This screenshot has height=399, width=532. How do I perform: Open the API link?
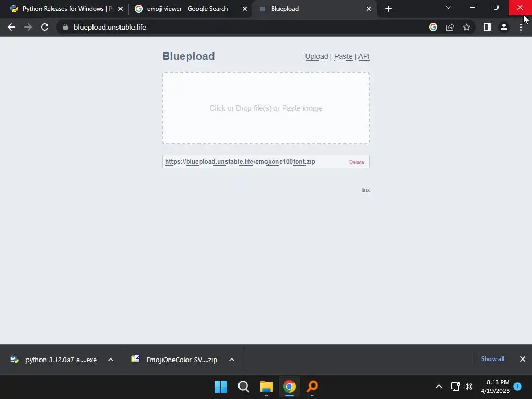364,56
